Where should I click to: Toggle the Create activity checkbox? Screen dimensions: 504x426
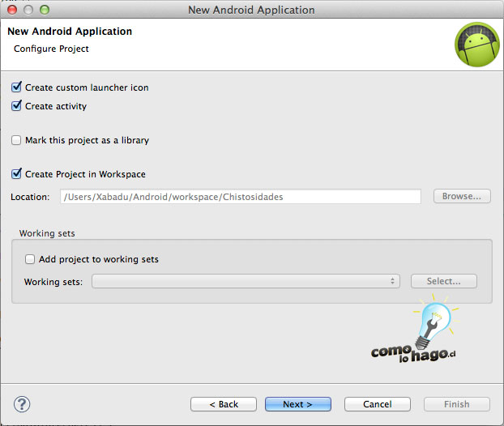point(16,106)
